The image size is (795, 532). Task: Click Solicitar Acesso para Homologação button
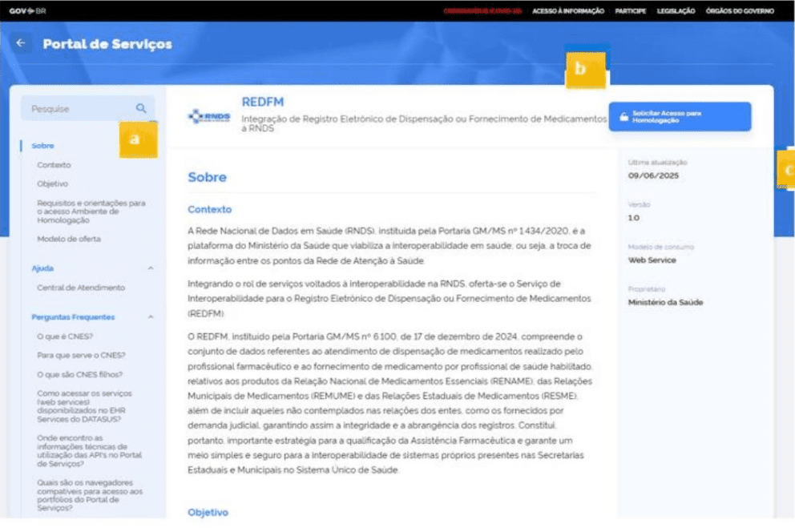tap(680, 116)
